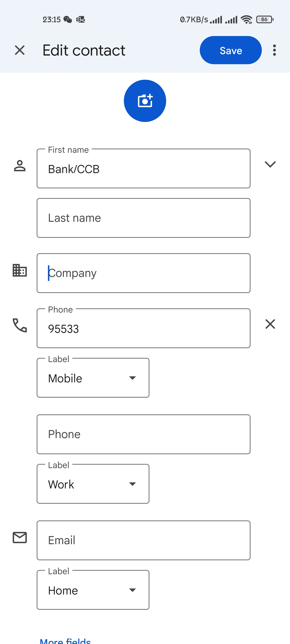Focus the Email input field
This screenshot has width=290, height=644.
[143, 540]
